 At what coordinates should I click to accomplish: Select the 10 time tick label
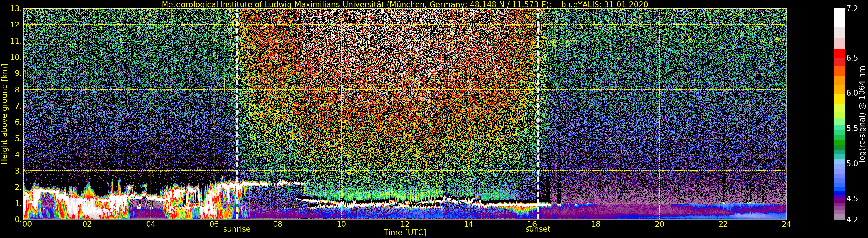point(341,224)
